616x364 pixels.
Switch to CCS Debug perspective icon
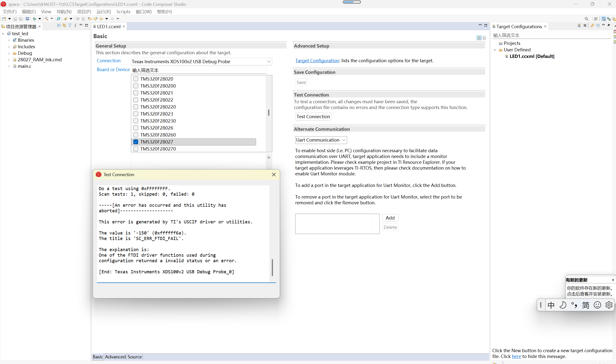pyautogui.click(x=609, y=19)
